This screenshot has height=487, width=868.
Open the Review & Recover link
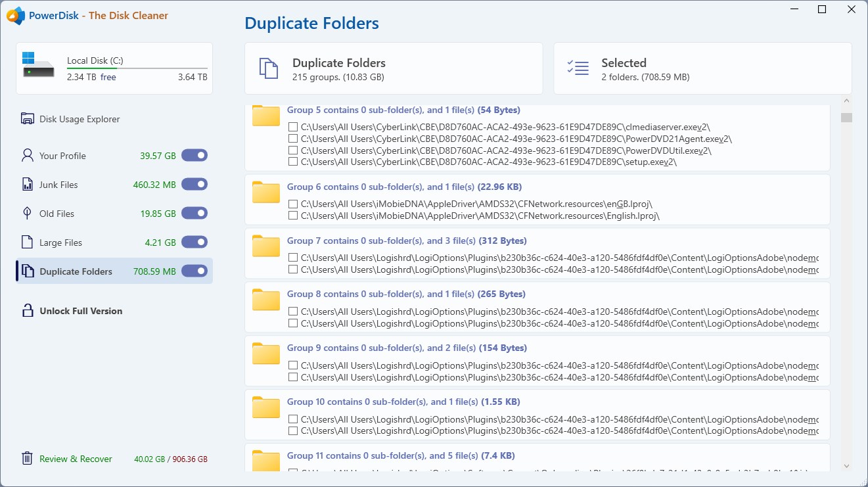click(x=76, y=459)
